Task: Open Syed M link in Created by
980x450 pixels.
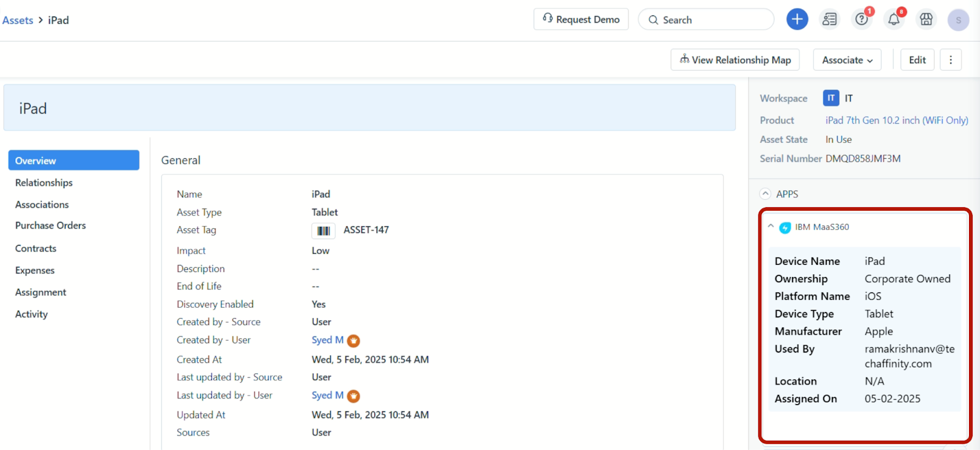Action: pos(328,340)
